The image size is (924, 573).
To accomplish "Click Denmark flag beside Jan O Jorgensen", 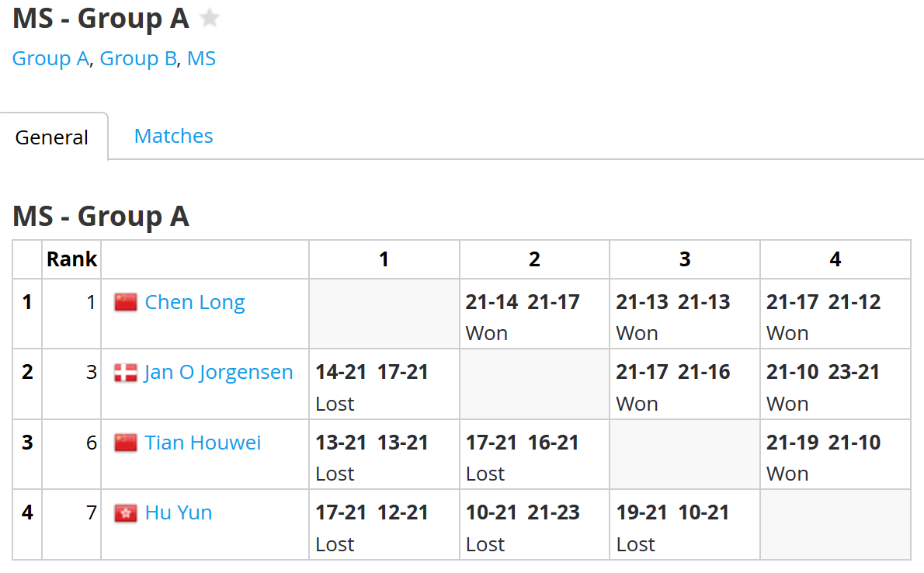I will [x=126, y=373].
